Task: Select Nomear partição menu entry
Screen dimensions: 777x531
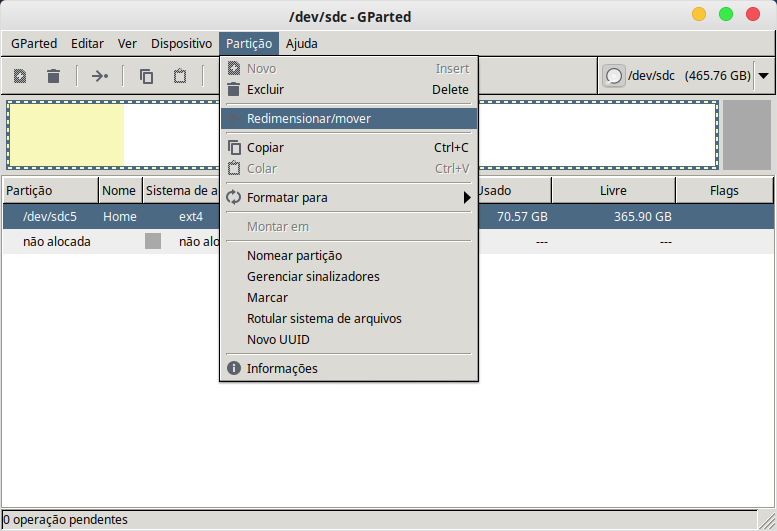Action: coord(349,256)
